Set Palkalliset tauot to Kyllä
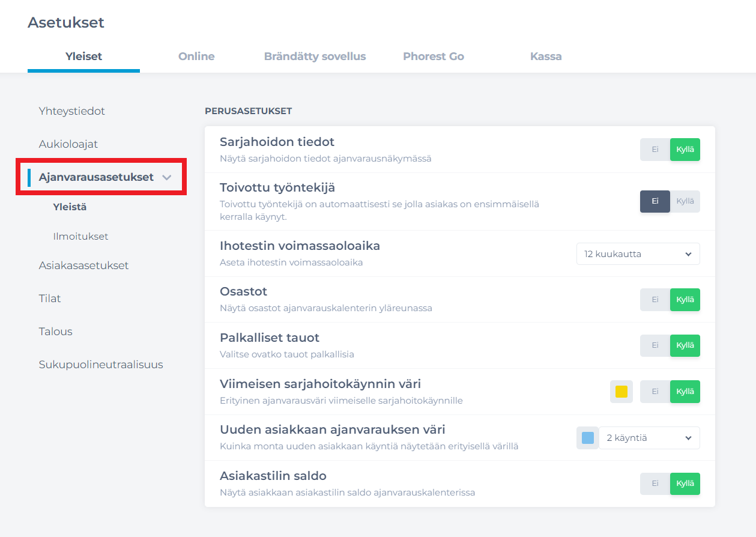The width and height of the screenshot is (756, 537). tap(685, 345)
